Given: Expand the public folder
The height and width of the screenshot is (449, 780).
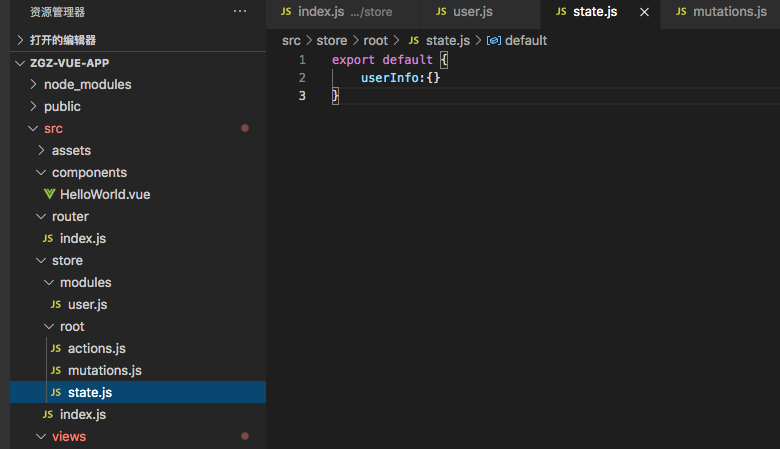Looking at the screenshot, I should coord(34,106).
